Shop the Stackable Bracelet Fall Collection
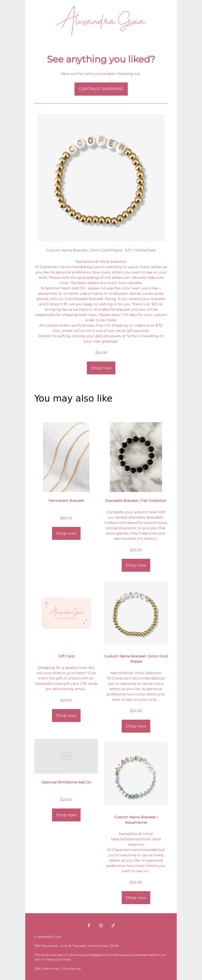Screen dimensions: 202x980 point(136,565)
